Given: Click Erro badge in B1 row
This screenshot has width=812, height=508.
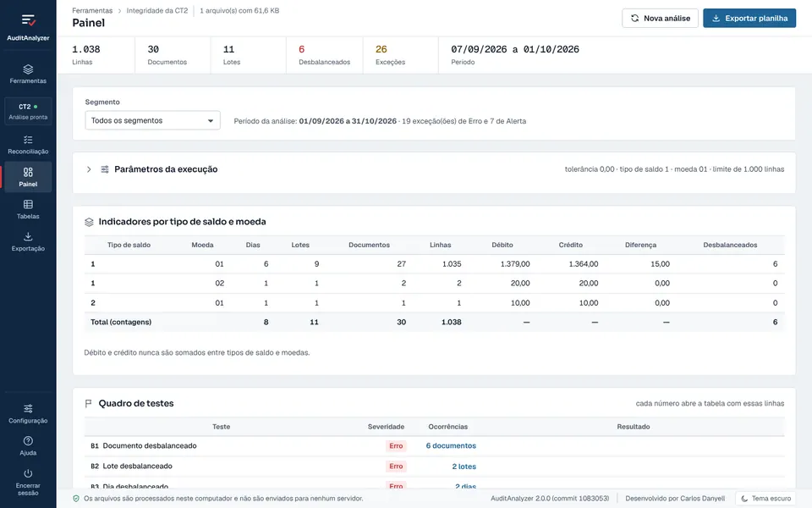Looking at the screenshot, I should click(396, 446).
